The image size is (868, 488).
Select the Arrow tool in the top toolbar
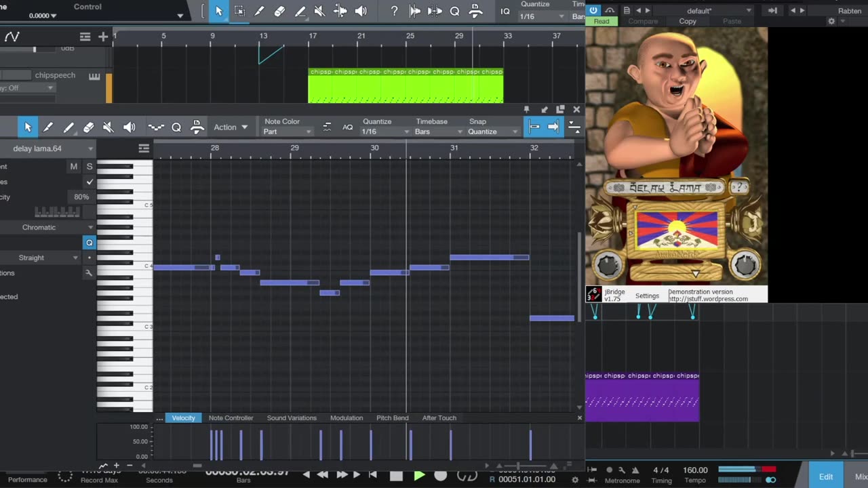point(218,11)
